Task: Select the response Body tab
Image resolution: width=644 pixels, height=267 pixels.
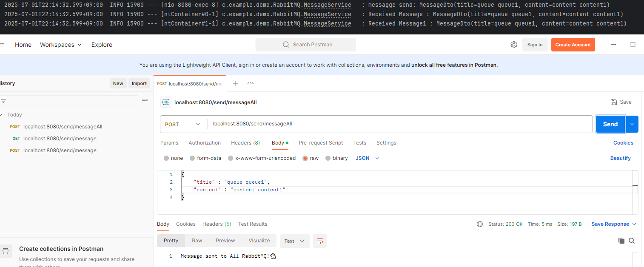Action: coord(163,224)
